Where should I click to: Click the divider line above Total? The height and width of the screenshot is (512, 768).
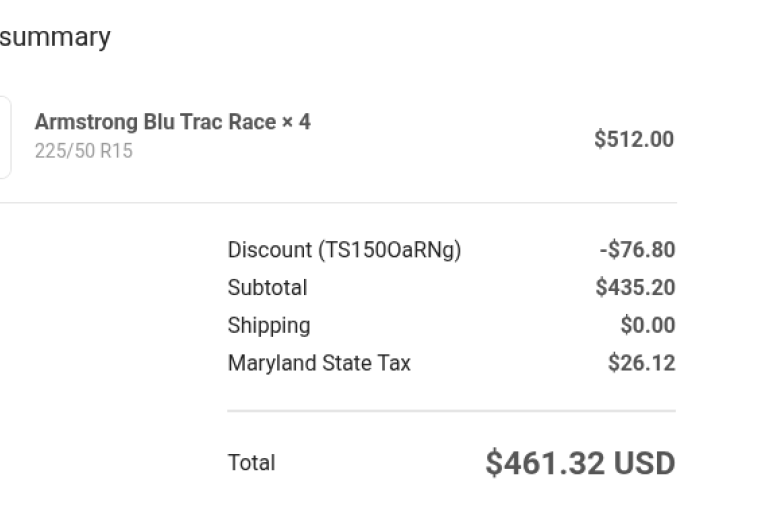451,411
